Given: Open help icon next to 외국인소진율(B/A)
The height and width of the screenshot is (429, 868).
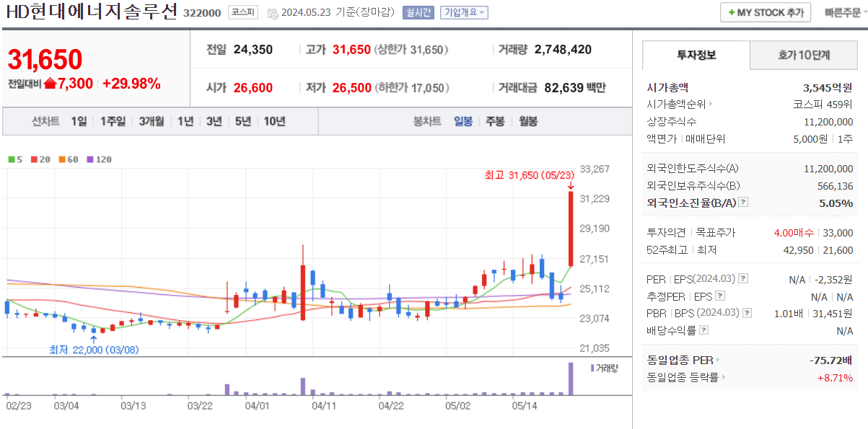Looking at the screenshot, I should click(x=744, y=203).
